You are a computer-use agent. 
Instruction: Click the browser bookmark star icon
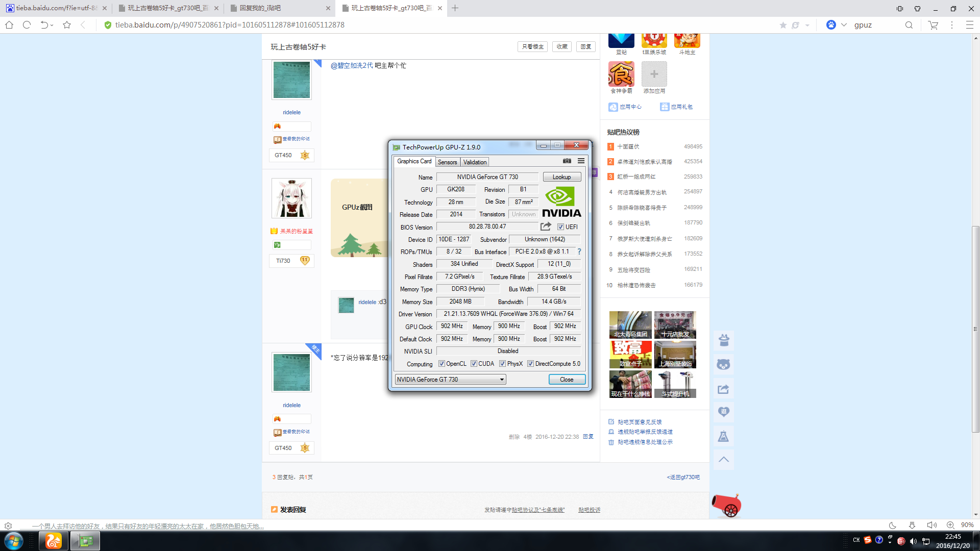pos(67,24)
